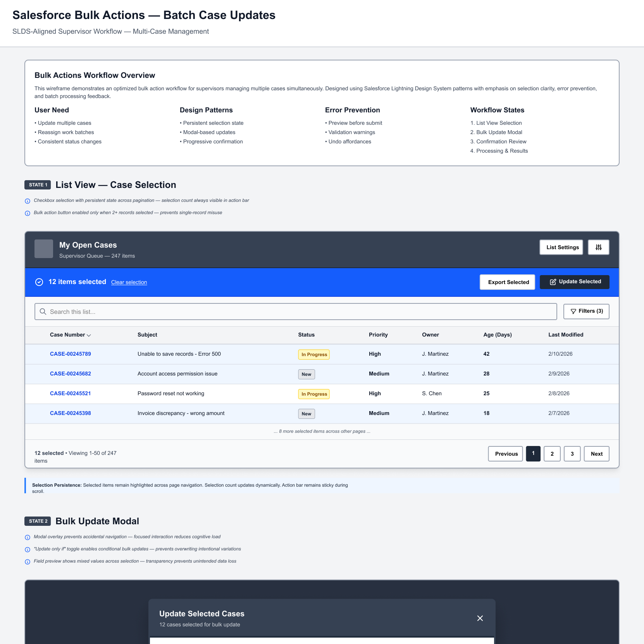Viewport: 644px width, 644px height.
Task: Click info icon beside Modal overlay note
Action: point(28,537)
